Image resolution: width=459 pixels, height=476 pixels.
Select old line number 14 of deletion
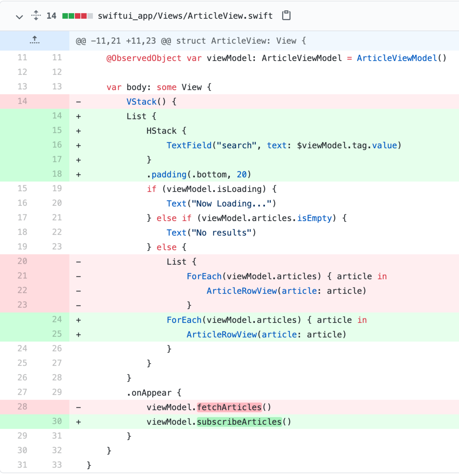tap(22, 101)
